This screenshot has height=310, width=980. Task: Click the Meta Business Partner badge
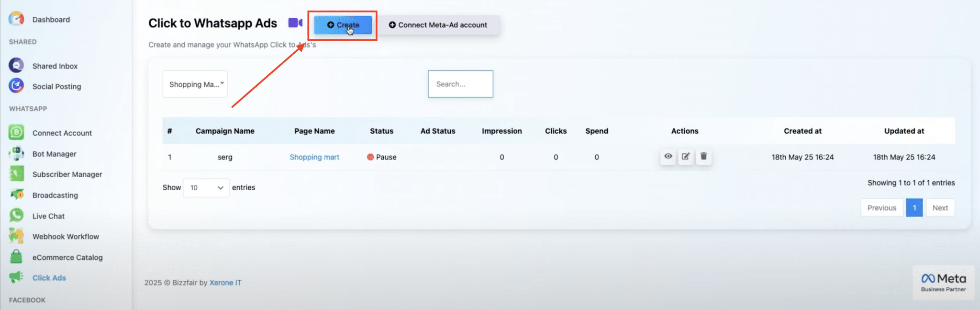944,282
